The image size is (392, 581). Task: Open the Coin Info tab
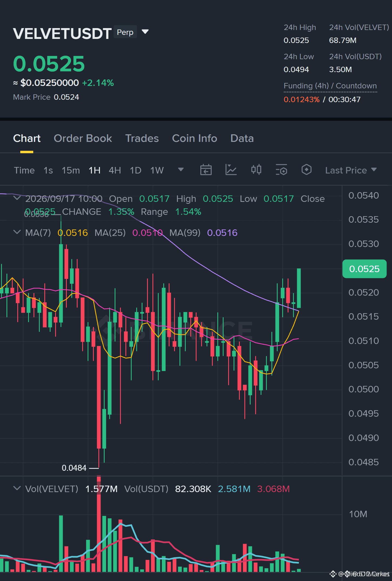pyautogui.click(x=194, y=138)
